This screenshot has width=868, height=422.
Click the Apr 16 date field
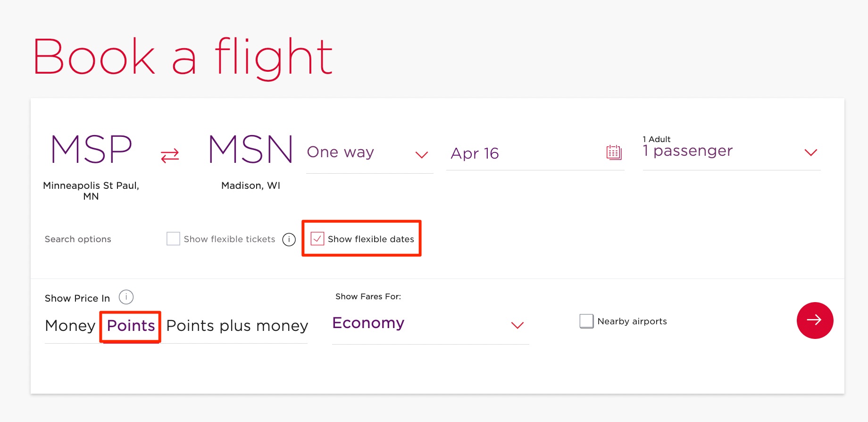(475, 153)
